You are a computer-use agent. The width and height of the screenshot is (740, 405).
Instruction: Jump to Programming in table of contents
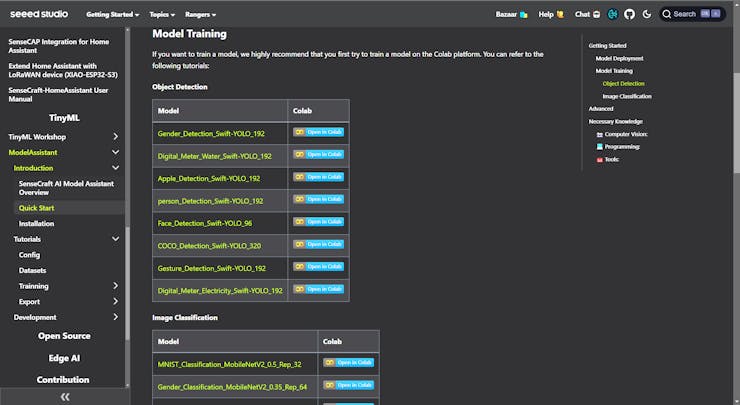click(618, 147)
